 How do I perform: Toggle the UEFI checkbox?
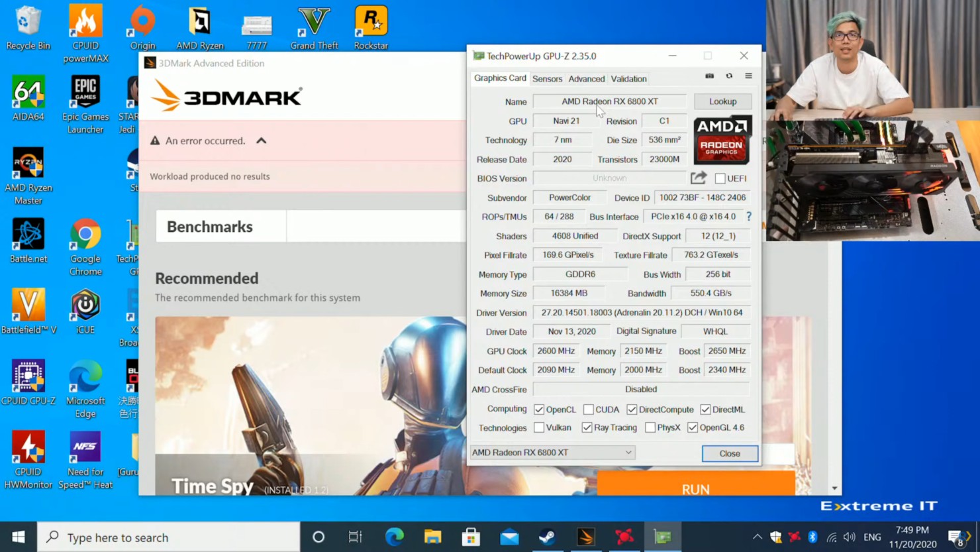[720, 178]
